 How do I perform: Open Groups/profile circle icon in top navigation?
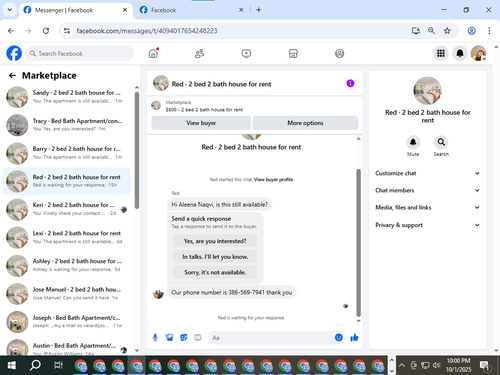click(x=339, y=54)
